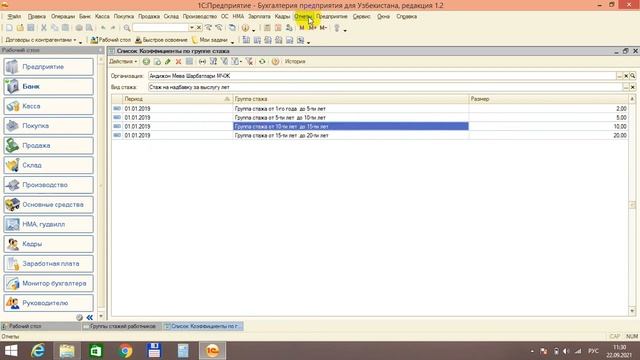The image size is (640, 360).
Task: Expand the toolbar search field dropdown arrow
Action: pyautogui.click(x=191, y=28)
